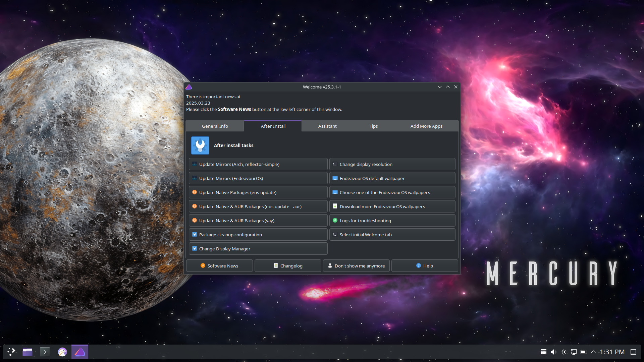The height and width of the screenshot is (362, 644).
Task: Open the battery status tray icon
Action: [x=584, y=352]
